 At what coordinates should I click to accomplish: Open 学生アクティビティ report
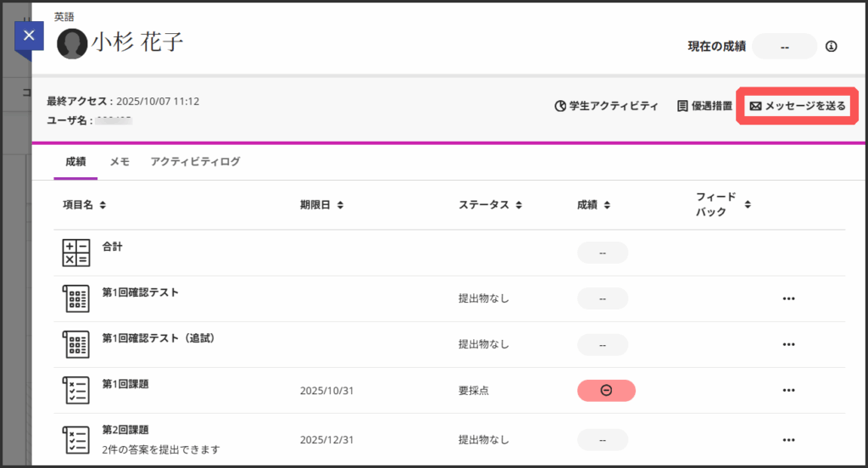(x=606, y=106)
